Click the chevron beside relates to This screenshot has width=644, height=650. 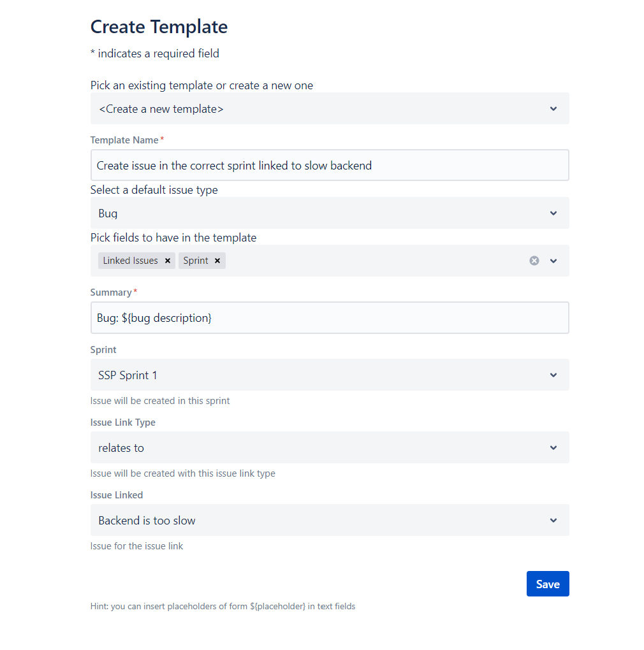coord(553,448)
